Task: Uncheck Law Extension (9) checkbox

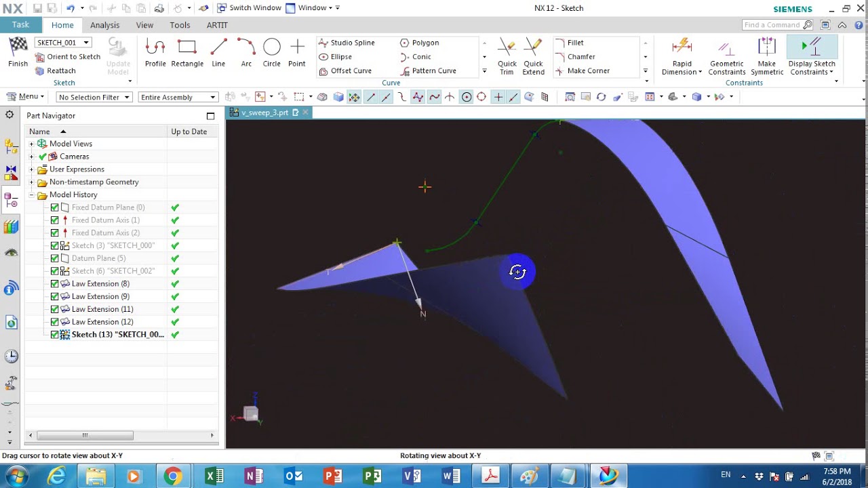Action: [x=55, y=297]
